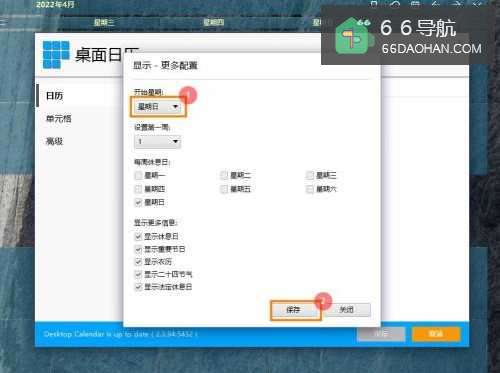Click the 星期三 column header behind the window
Viewport: 500px width, 373px height.
coord(104,22)
